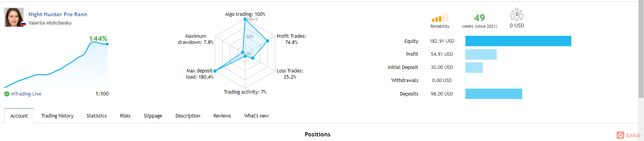Open author Valeriia Mishchenko's profile link
The image size is (644, 141).
[x=50, y=23]
